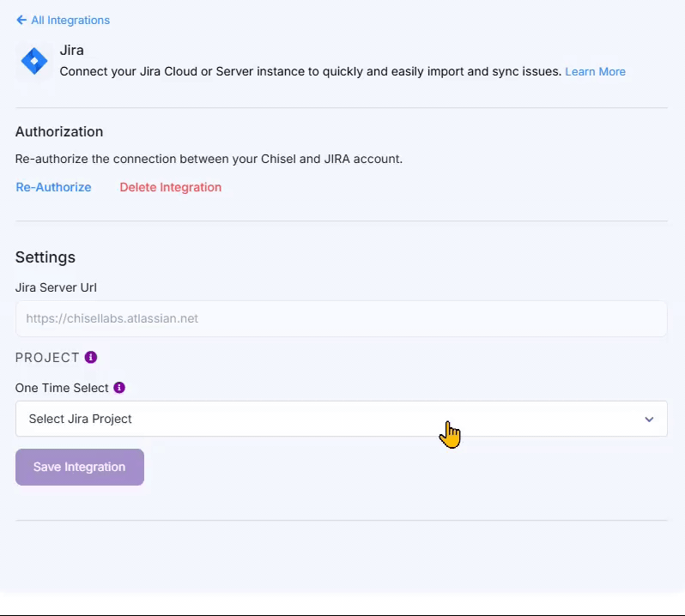685x616 pixels.
Task: Click Re-Authorize link
Action: point(53,187)
